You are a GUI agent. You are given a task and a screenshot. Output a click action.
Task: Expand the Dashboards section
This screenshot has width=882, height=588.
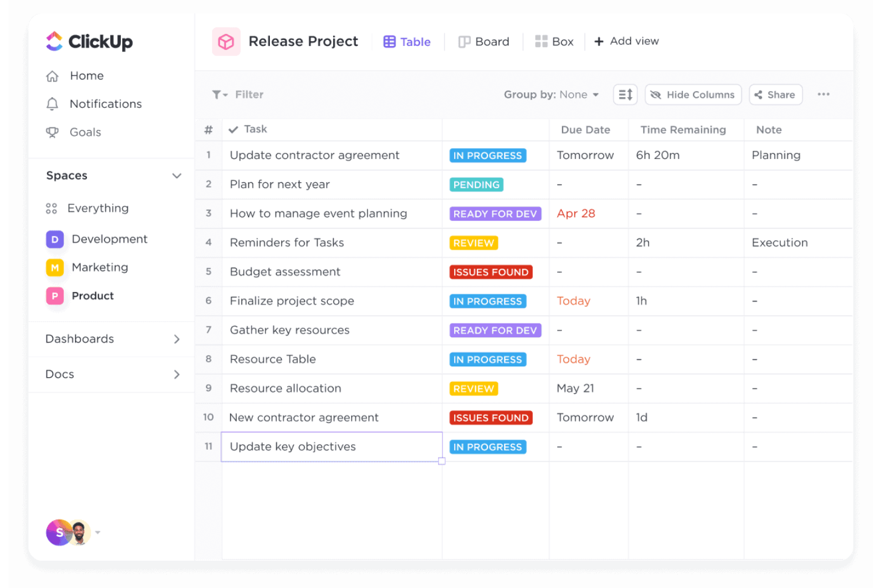click(176, 339)
